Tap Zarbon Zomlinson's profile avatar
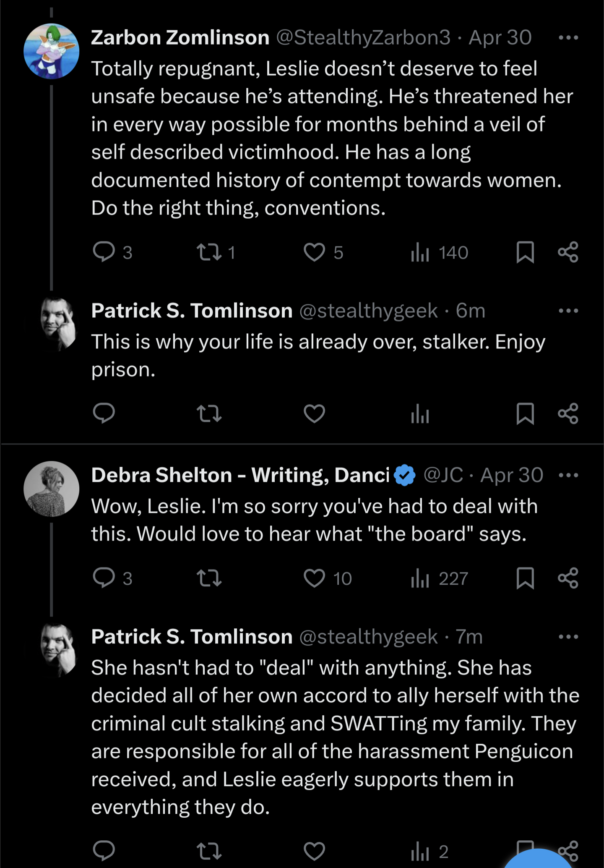 51,51
